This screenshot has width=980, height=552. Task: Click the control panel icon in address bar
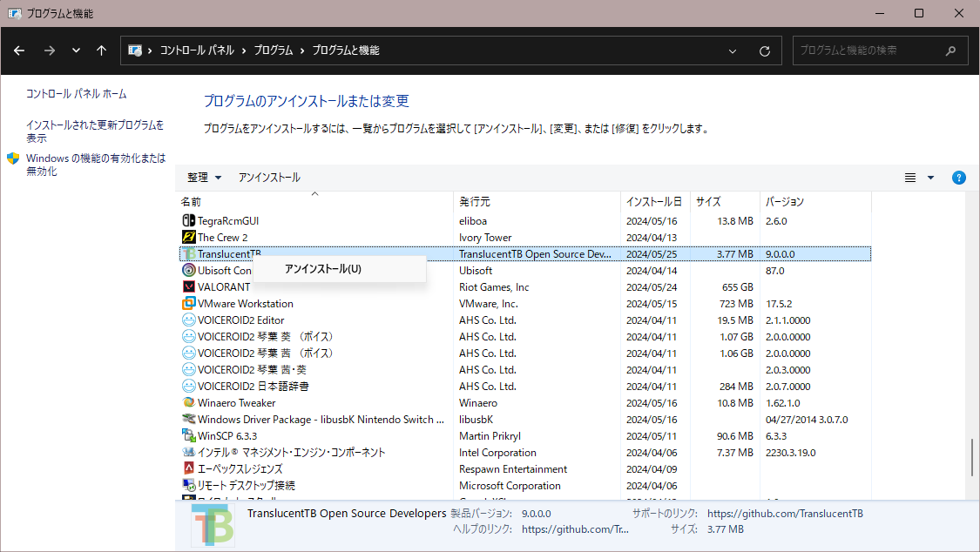coord(134,50)
